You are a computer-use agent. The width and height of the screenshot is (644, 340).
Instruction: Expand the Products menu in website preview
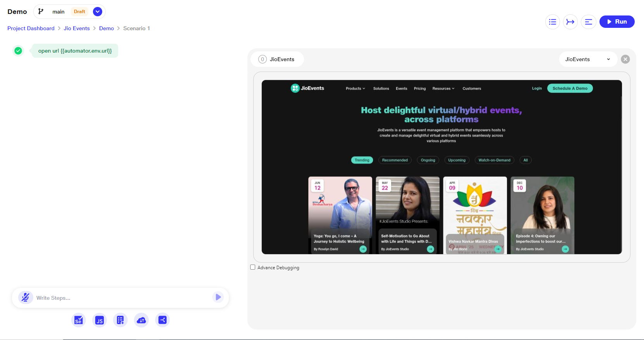coord(355,89)
